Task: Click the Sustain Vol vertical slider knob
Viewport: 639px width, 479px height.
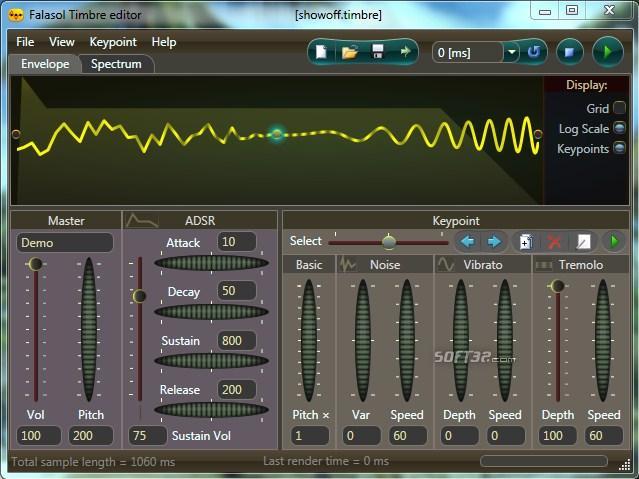Action: click(139, 296)
